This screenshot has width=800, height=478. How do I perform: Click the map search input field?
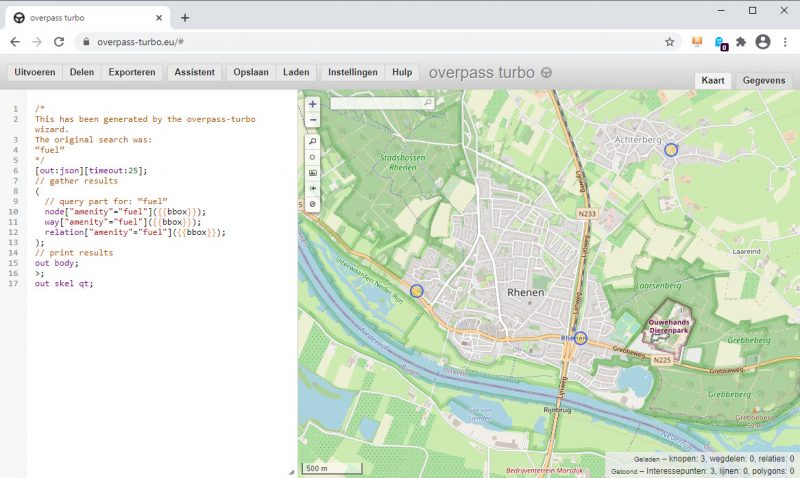(382, 103)
